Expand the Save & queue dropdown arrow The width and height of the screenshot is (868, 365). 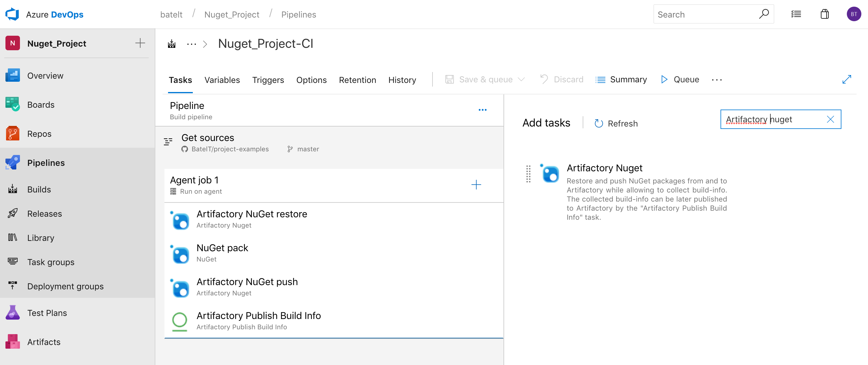pos(521,79)
